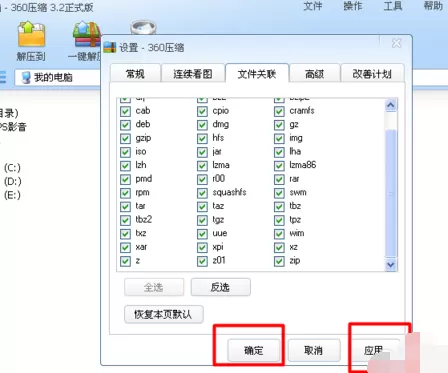Click the 取消 cancel button
Viewport: 448px width, 373px height.
[314, 350]
